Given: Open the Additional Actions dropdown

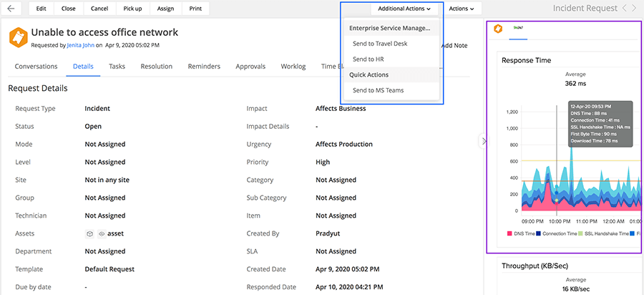Looking at the screenshot, I should [x=404, y=9].
